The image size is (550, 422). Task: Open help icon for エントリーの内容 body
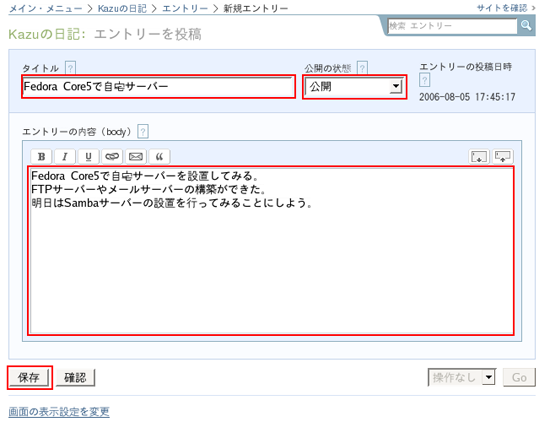tap(143, 132)
